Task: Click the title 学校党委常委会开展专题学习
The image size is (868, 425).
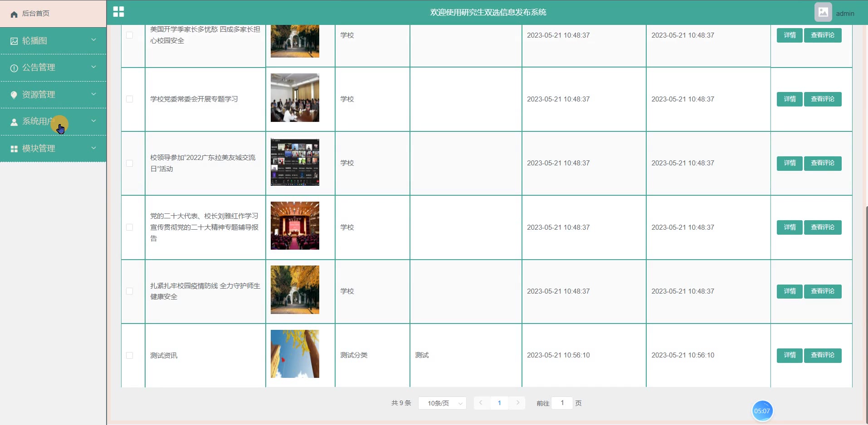Action: tap(194, 99)
